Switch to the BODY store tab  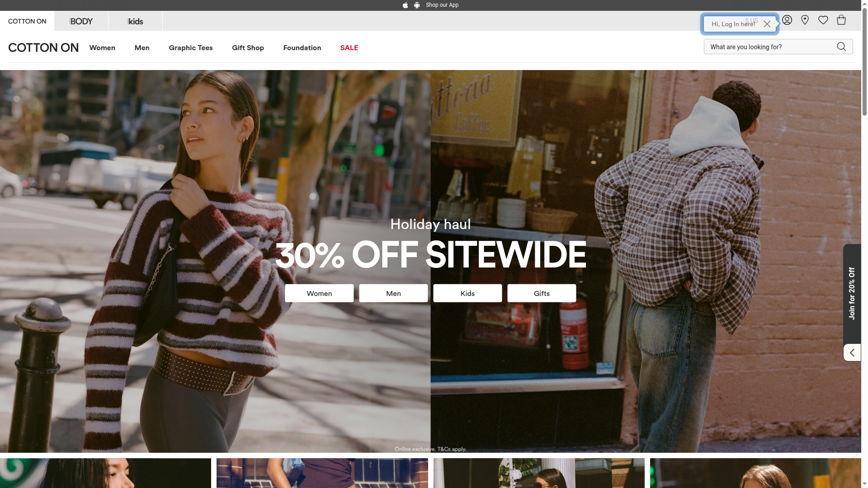pos(80,21)
